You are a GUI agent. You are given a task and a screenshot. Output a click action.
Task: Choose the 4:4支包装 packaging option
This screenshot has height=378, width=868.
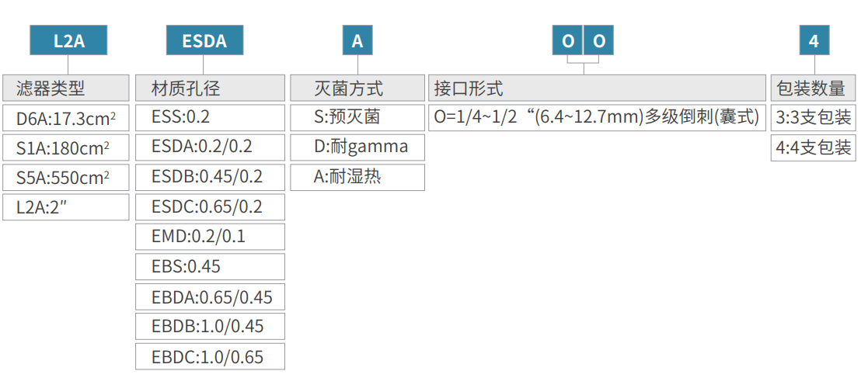point(813,147)
